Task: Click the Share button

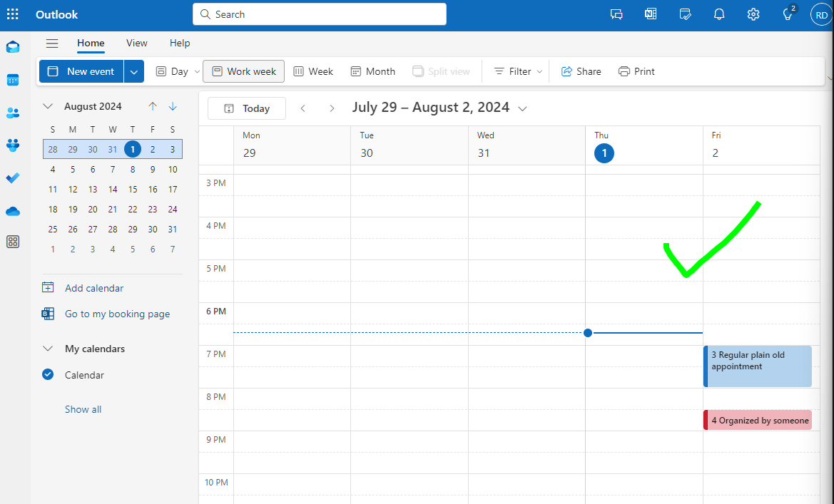Action: point(581,71)
